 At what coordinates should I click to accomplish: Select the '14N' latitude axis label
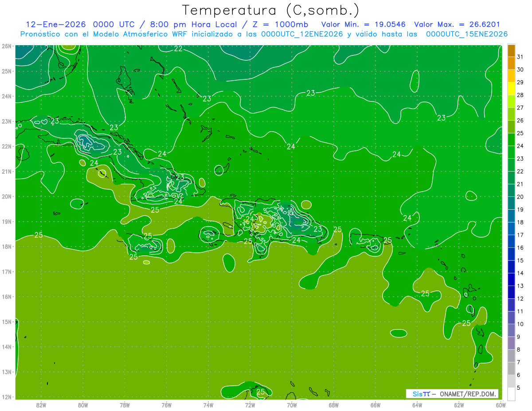coord(6,347)
